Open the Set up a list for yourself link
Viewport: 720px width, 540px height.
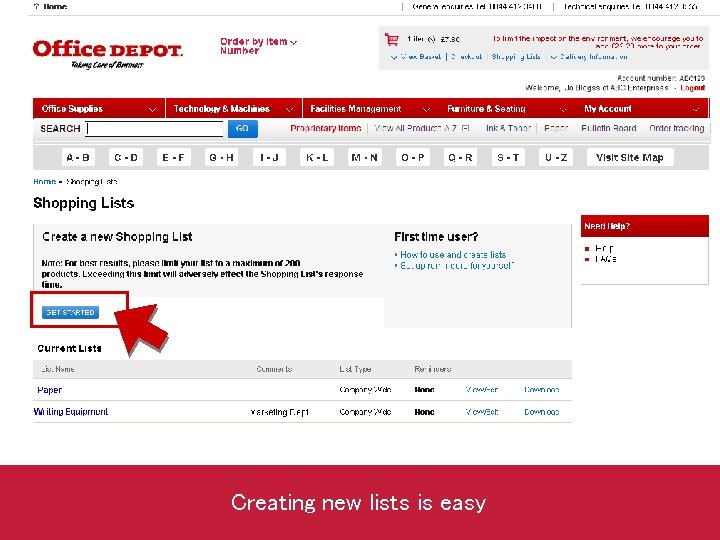[456, 266]
